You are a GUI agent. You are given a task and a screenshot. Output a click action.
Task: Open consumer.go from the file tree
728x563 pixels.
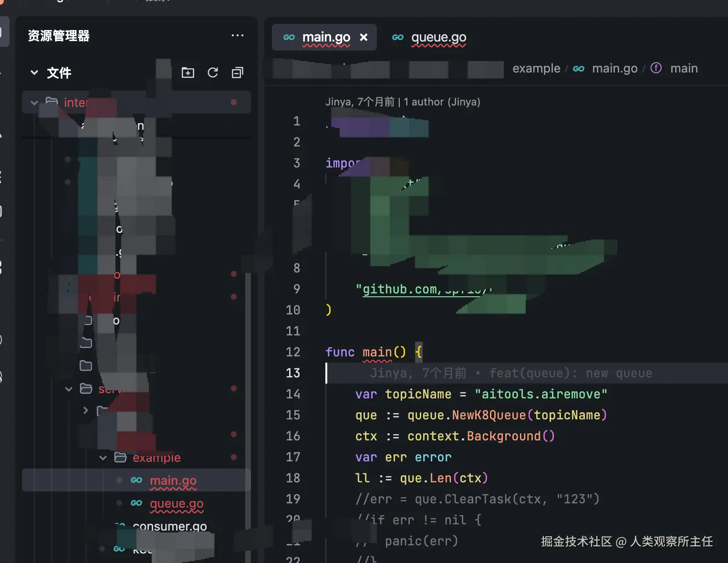169,526
